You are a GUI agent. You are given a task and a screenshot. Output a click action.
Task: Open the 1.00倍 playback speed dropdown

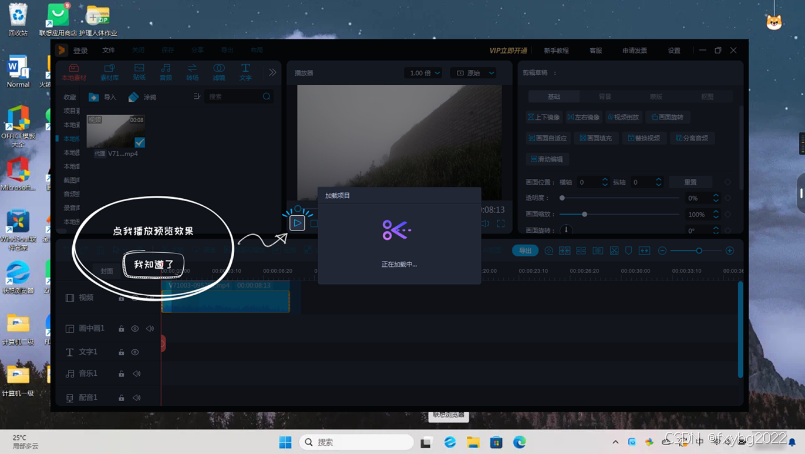click(x=424, y=73)
